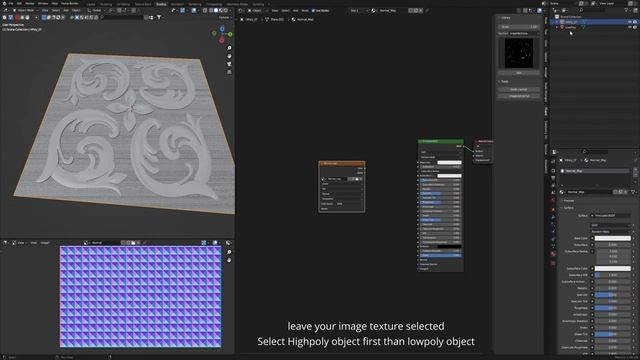640x360 pixels.
Task: Switch to the UV Editing workspace tab
Action: 123,4
